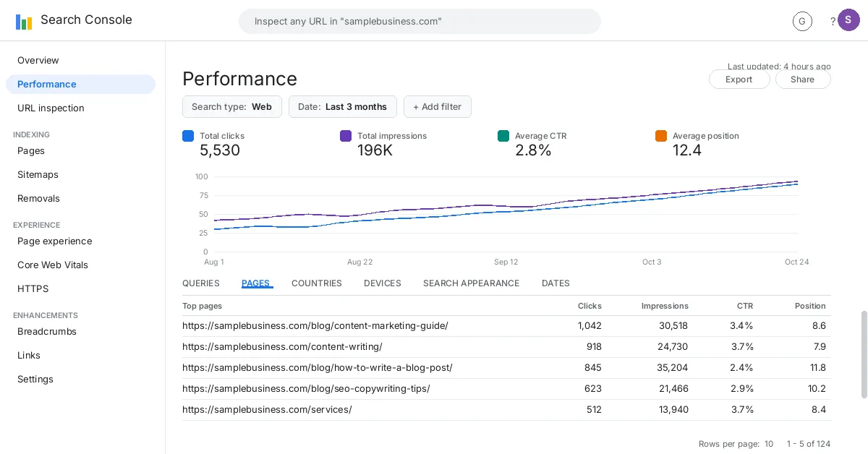
Task: Open the DEVICES tab
Action: 383,283
